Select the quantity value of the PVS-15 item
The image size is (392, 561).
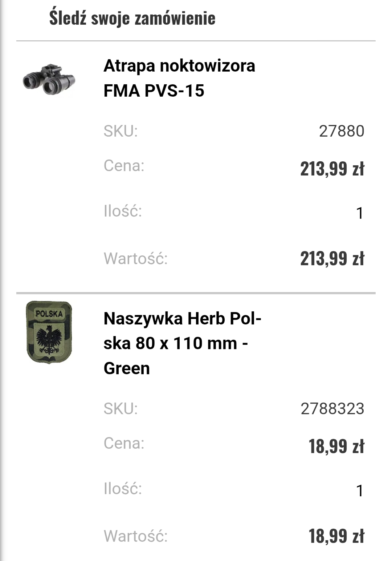click(359, 213)
